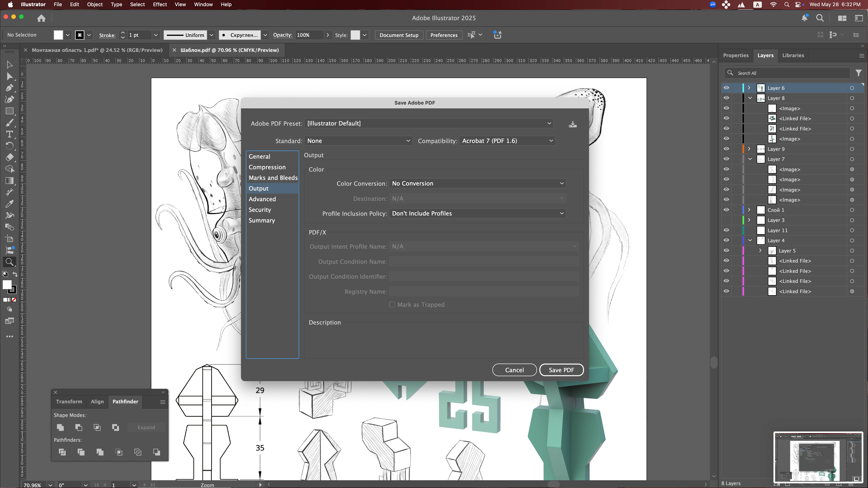
Task: Click the Save Preset icon
Action: click(x=573, y=124)
